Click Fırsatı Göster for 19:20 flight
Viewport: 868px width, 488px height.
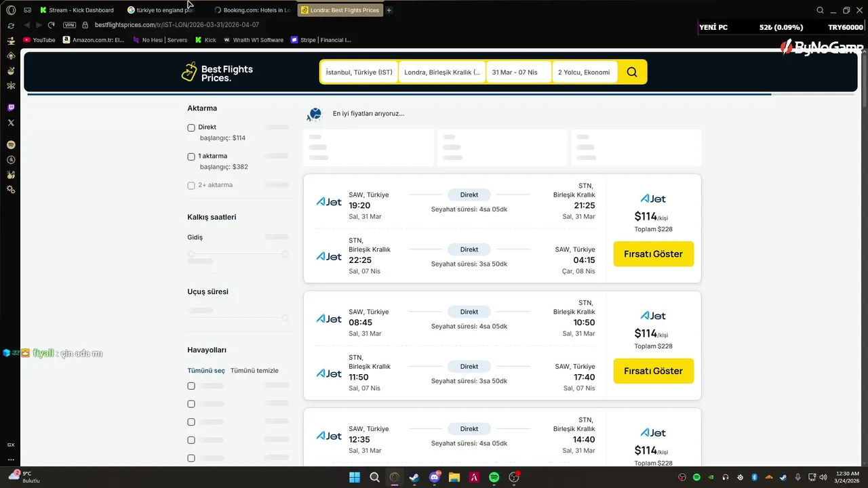[x=654, y=254]
